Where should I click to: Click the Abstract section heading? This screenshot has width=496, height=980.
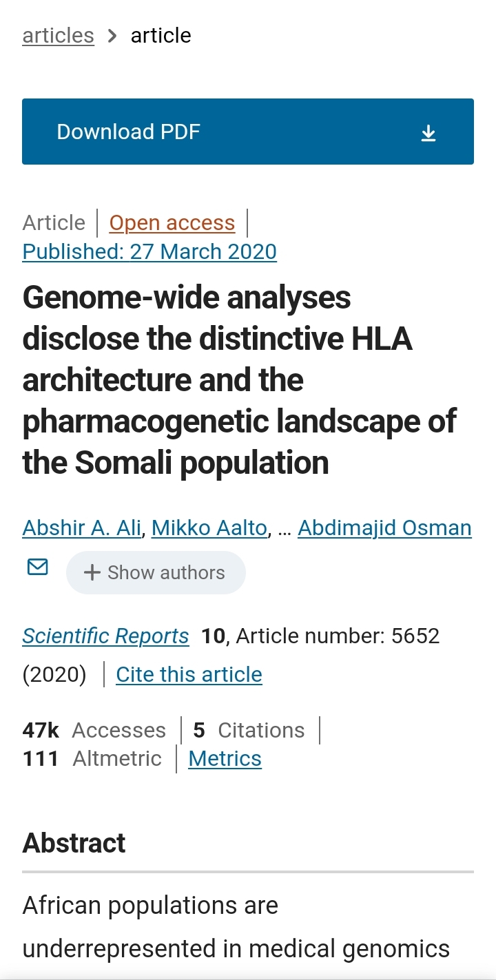pyautogui.click(x=74, y=843)
